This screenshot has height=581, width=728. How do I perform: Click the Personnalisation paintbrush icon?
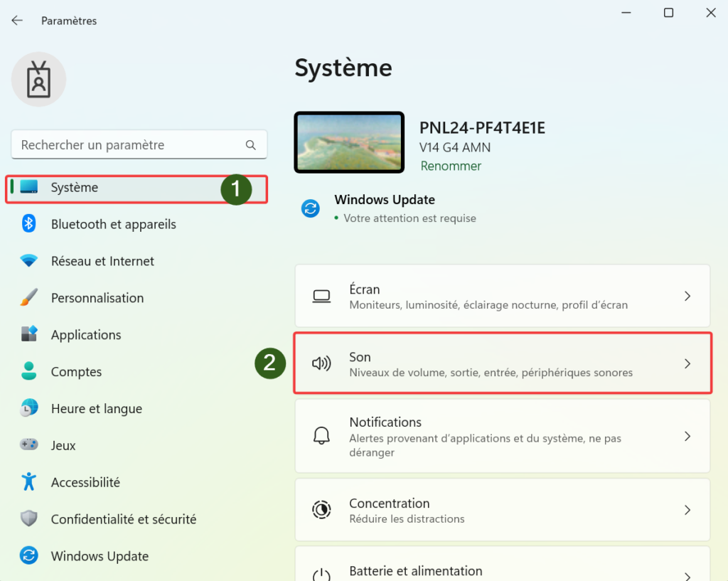(x=29, y=298)
